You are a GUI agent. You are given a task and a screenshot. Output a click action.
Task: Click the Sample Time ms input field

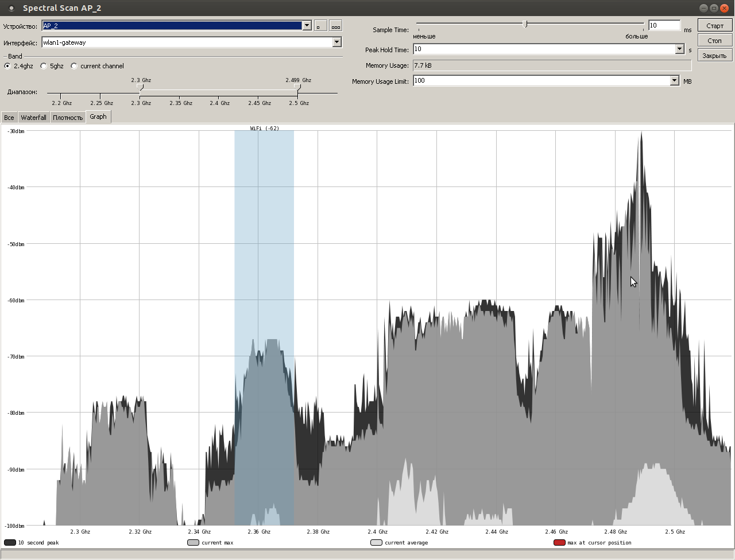coord(664,25)
